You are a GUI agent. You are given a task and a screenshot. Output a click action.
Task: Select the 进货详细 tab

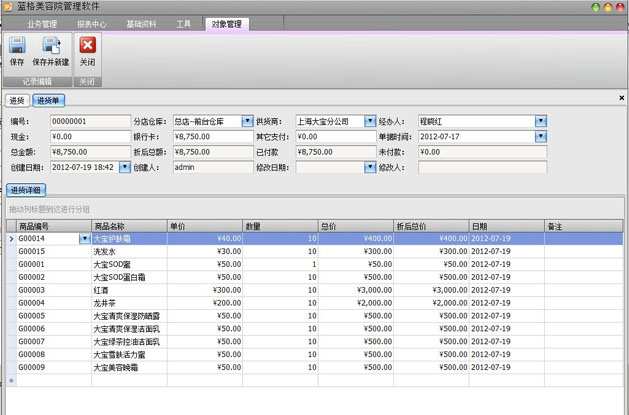(x=26, y=190)
